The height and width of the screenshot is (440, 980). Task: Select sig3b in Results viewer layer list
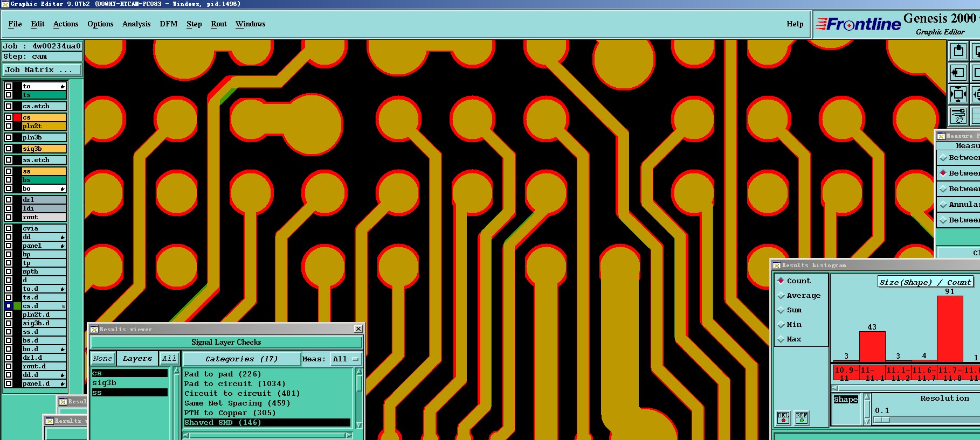pos(129,383)
